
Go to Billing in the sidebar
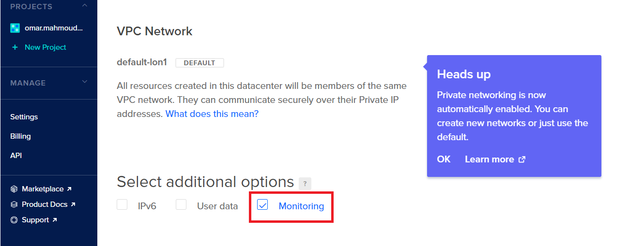[x=20, y=136]
